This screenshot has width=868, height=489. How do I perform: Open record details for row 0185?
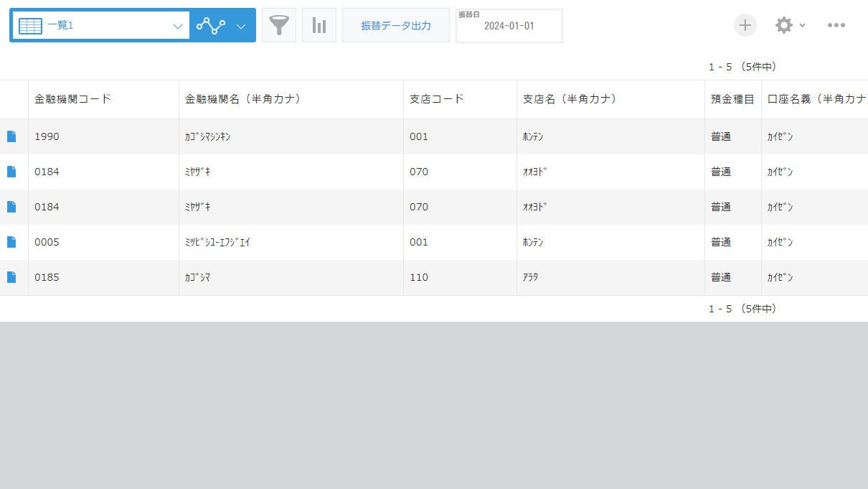click(x=11, y=277)
